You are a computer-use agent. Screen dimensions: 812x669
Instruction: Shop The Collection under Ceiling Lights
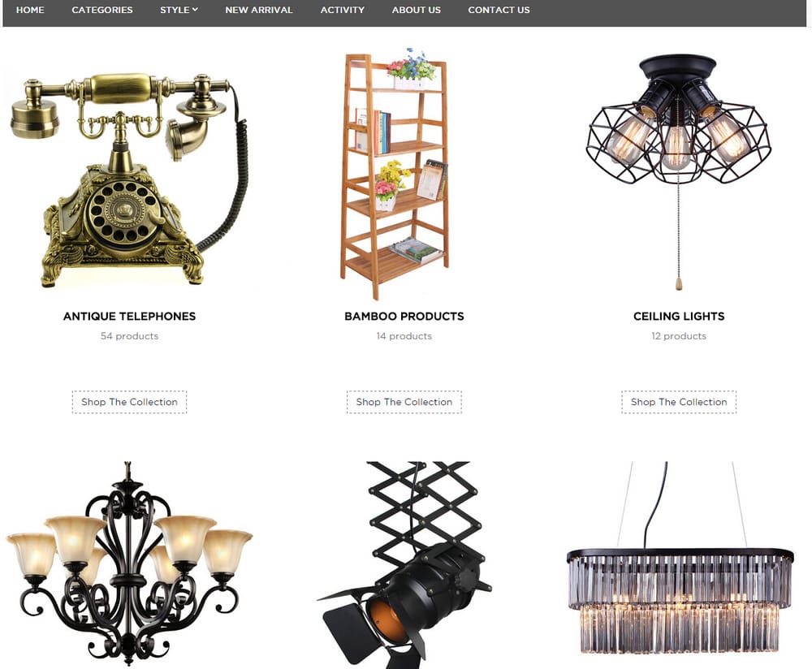pyautogui.click(x=679, y=403)
